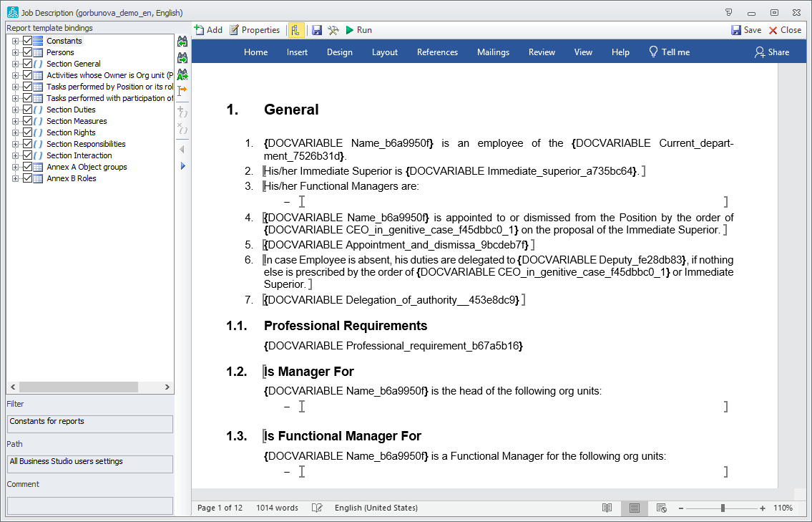
Task: Click the tree horizontal scrollbar thumb
Action: point(79,387)
